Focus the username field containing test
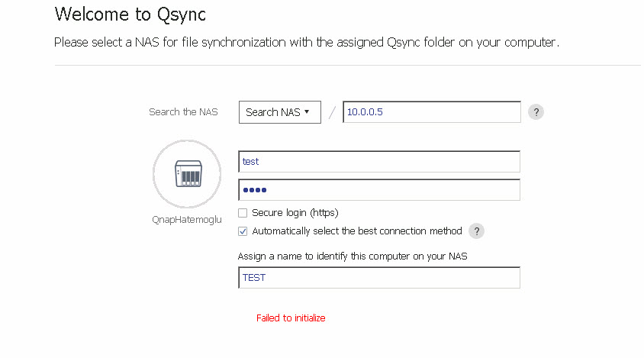The image size is (644, 358). pyautogui.click(x=379, y=162)
